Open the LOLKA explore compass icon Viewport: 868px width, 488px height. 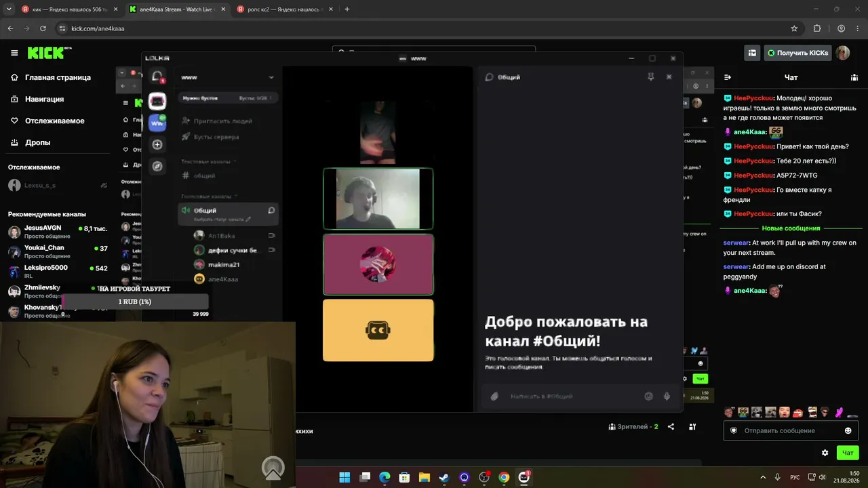(157, 166)
